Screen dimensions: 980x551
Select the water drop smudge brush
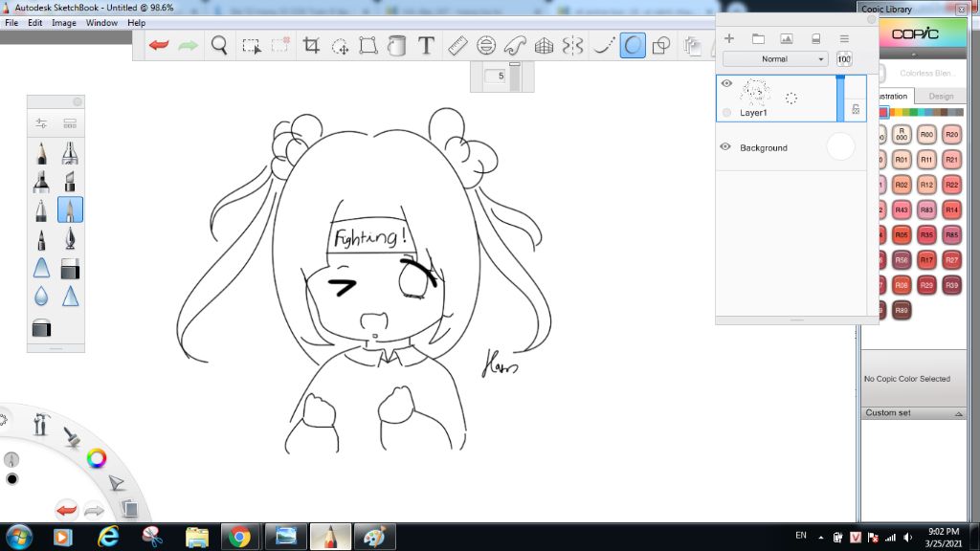tap(41, 297)
